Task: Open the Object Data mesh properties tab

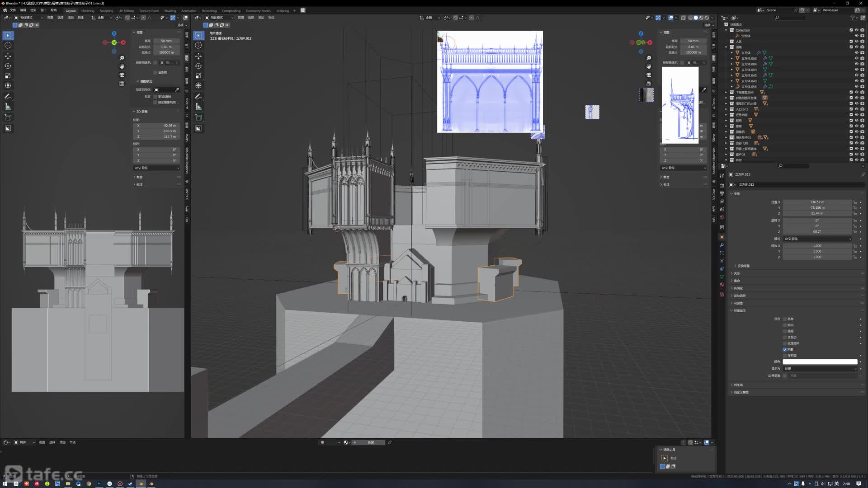Action: (722, 277)
